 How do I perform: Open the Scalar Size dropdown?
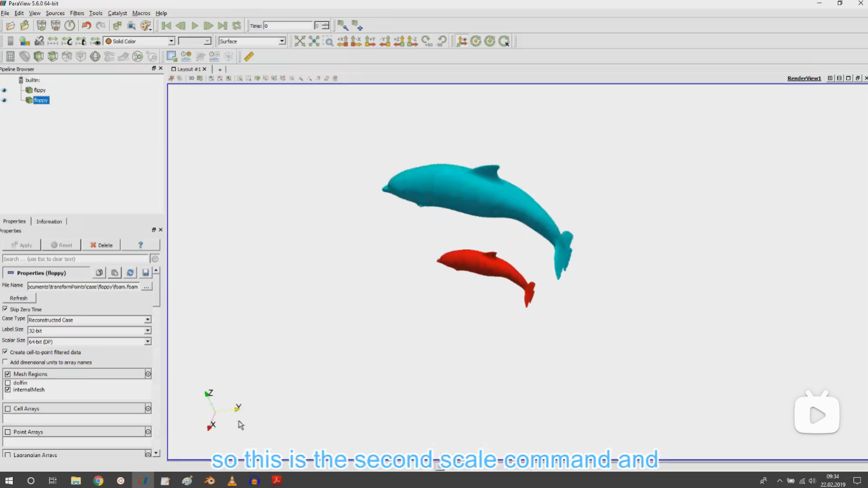click(x=89, y=341)
